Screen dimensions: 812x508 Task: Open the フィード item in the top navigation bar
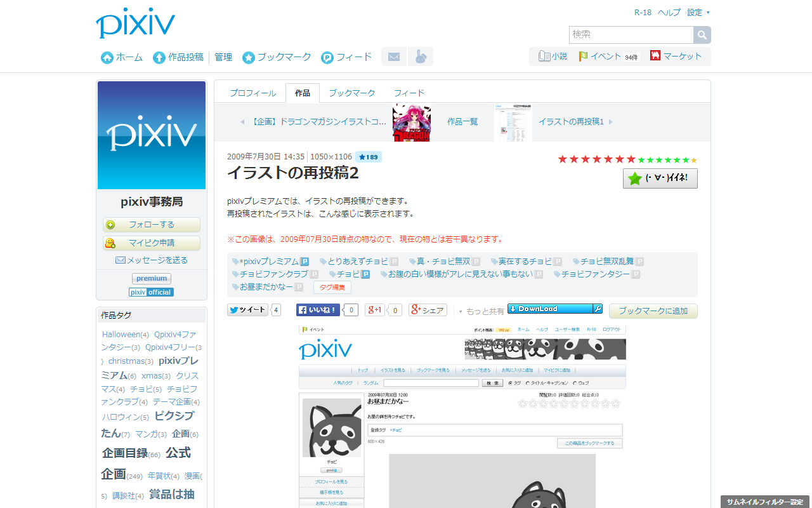coord(347,57)
